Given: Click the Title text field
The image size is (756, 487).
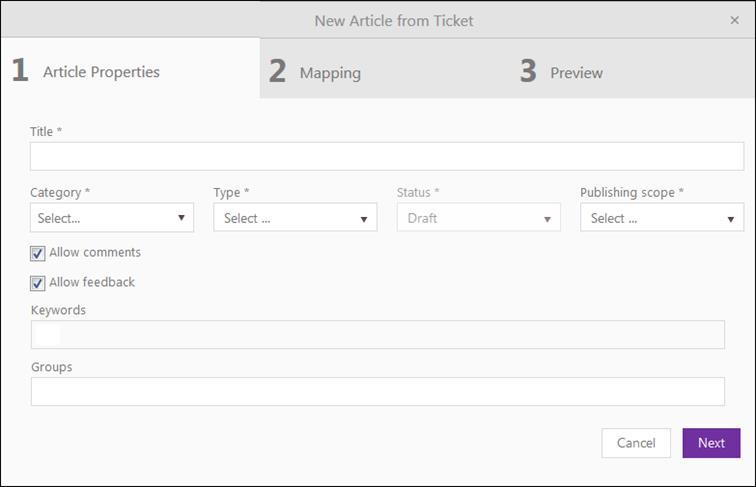Looking at the screenshot, I should tap(386, 157).
